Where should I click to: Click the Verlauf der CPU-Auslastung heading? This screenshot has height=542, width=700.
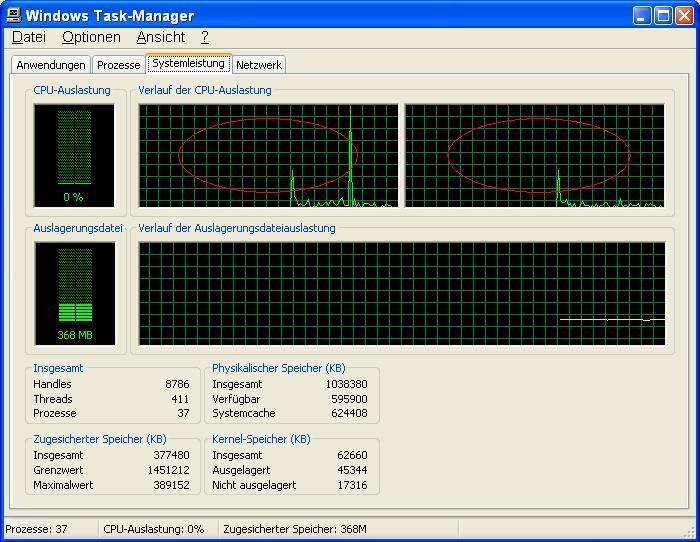click(205, 90)
